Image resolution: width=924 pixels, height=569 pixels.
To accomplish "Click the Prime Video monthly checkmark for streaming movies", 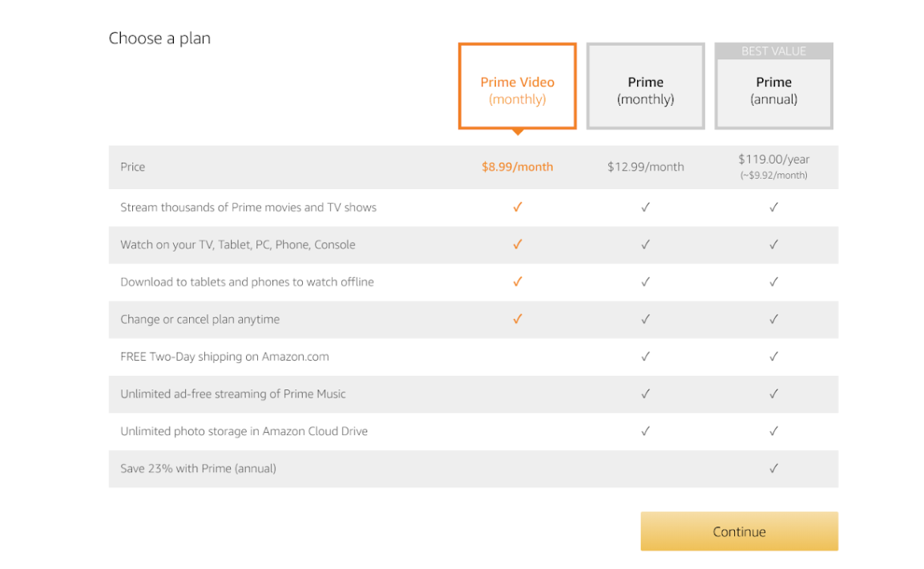I will [x=517, y=207].
